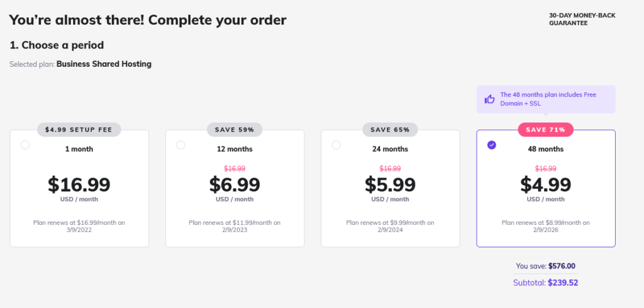Click the 30-Day Money-Back Guarantee text

click(582, 20)
